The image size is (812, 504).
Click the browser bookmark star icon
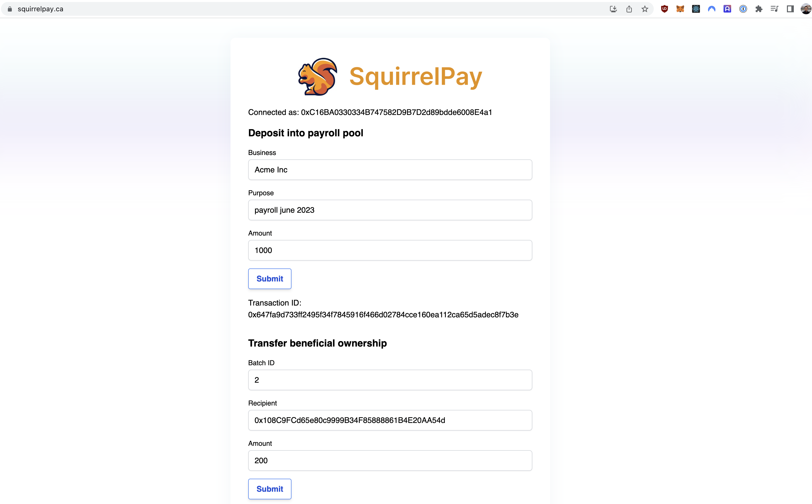[644, 8]
